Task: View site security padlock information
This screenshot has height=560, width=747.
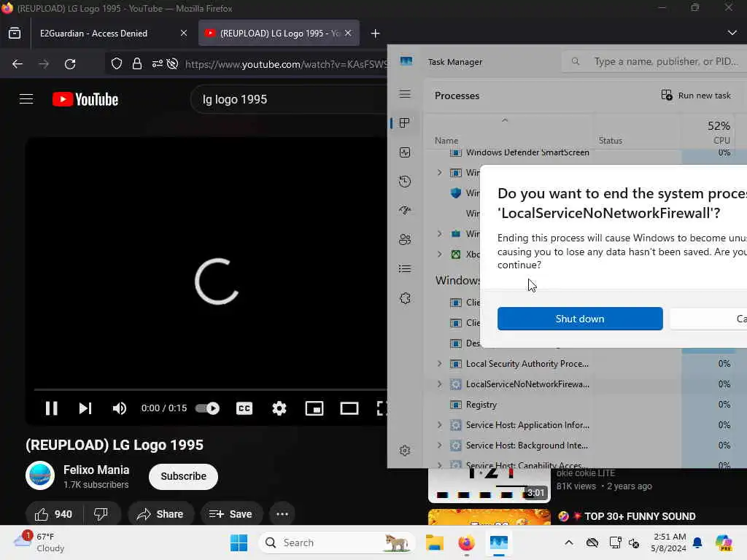Action: pos(137,64)
